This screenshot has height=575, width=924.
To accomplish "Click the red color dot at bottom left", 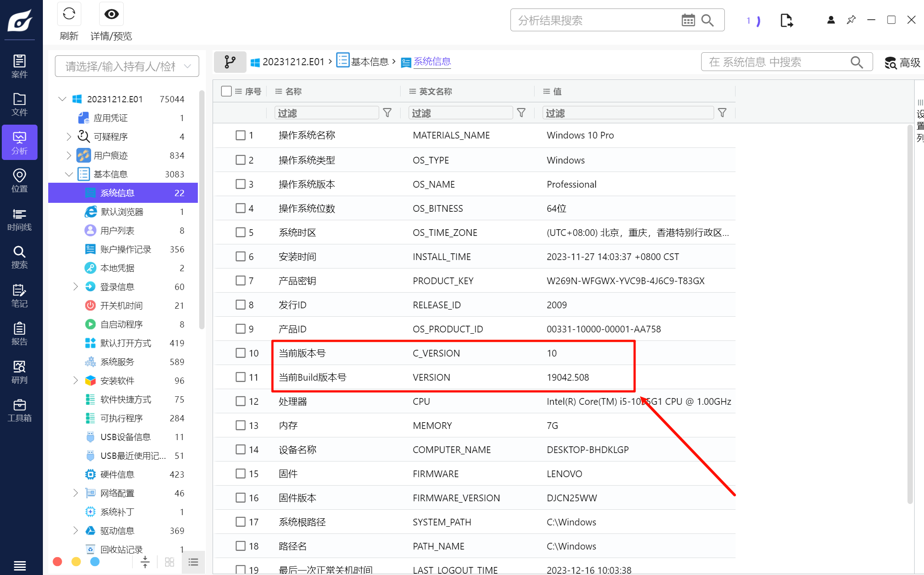I will coord(57,562).
